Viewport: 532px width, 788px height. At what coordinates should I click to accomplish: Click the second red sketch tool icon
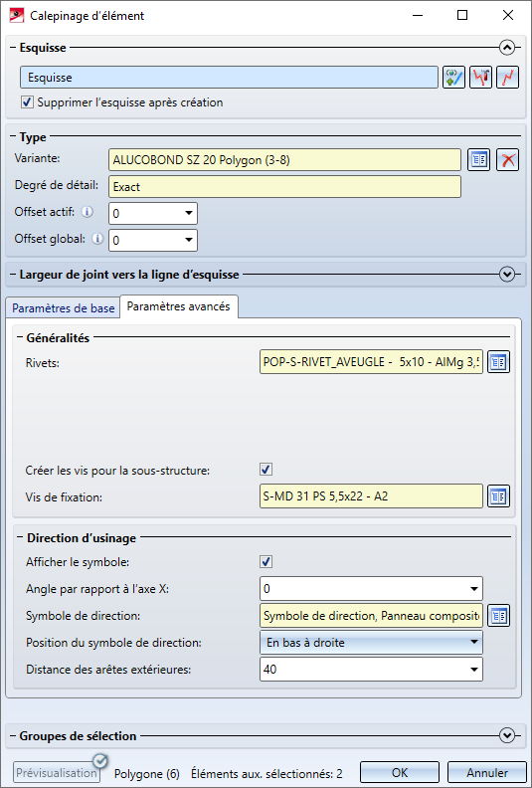coord(480,78)
